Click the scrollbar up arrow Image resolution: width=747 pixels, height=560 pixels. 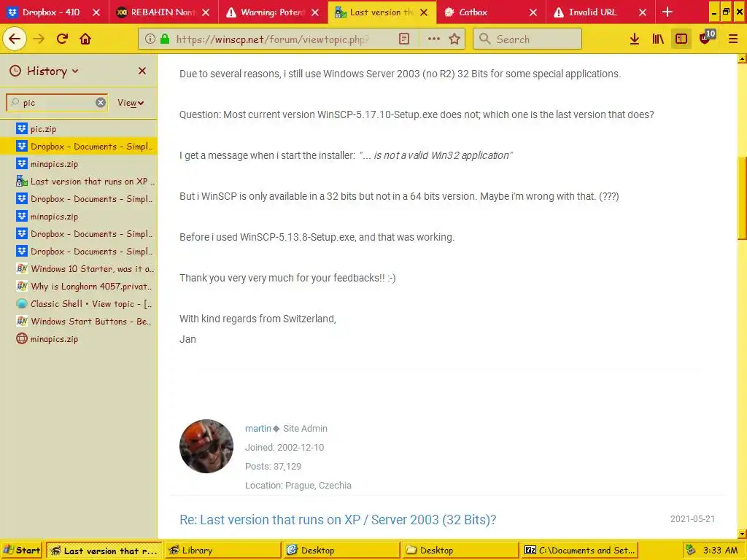point(742,59)
